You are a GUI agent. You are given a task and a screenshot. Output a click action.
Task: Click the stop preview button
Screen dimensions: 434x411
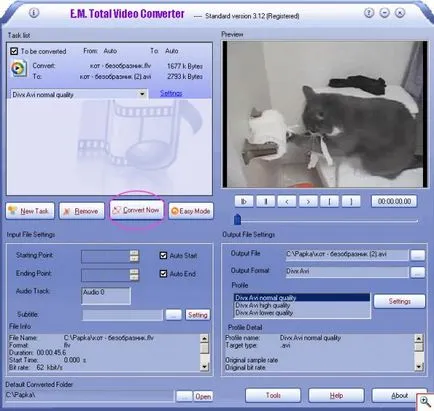pos(266,201)
